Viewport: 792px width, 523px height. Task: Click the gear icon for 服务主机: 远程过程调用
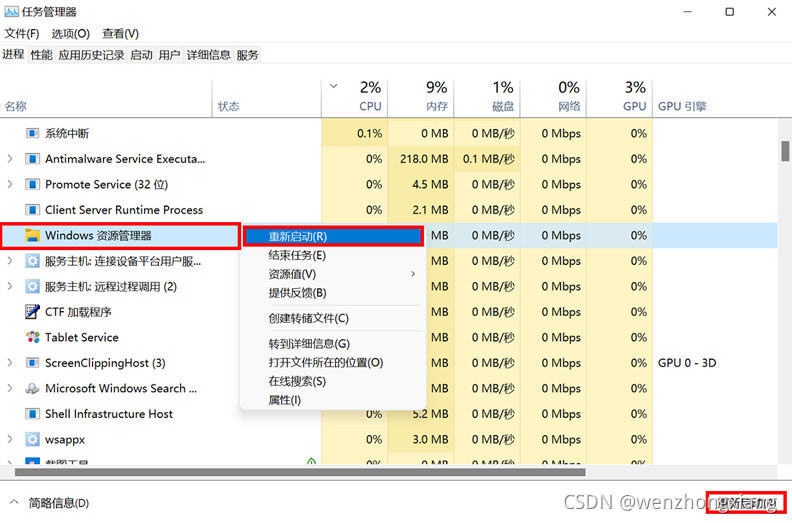click(x=32, y=287)
